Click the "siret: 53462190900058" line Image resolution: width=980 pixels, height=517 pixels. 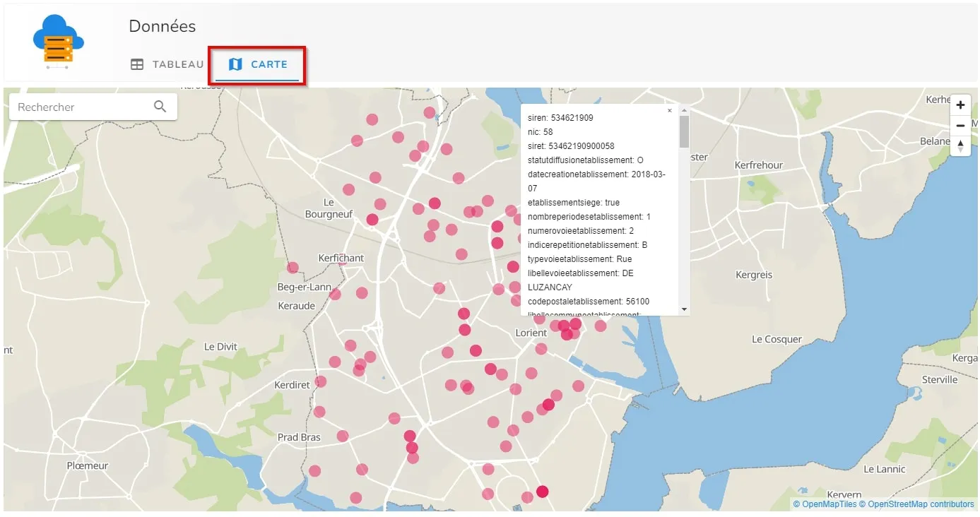(571, 146)
